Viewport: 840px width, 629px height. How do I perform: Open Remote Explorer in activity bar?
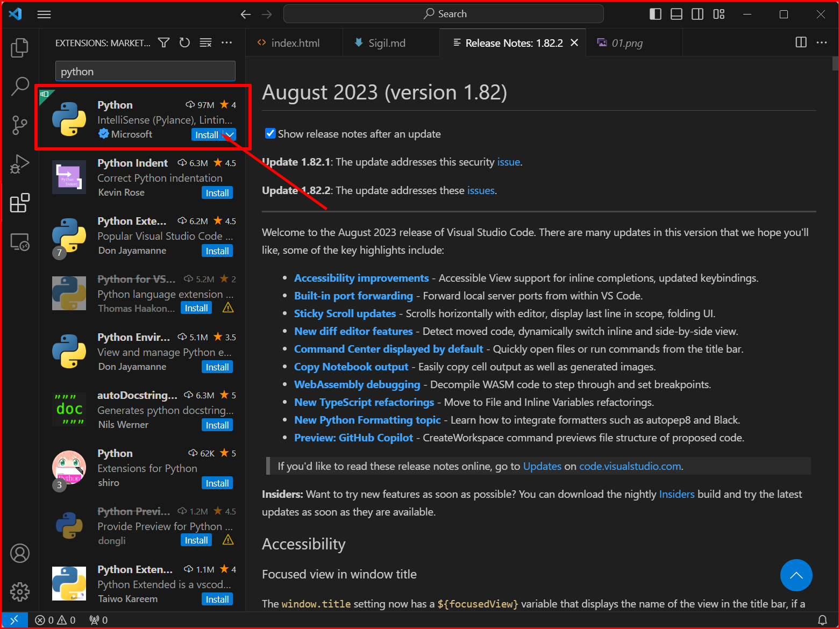point(20,242)
